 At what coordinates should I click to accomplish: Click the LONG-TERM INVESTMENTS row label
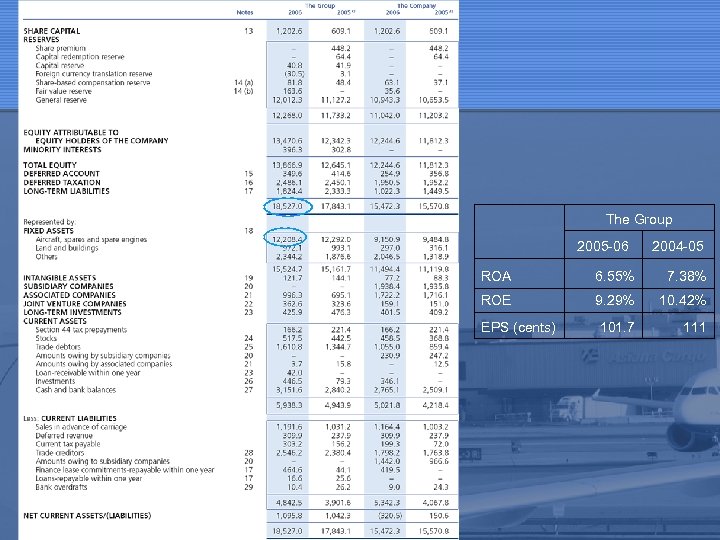[x=72, y=312]
